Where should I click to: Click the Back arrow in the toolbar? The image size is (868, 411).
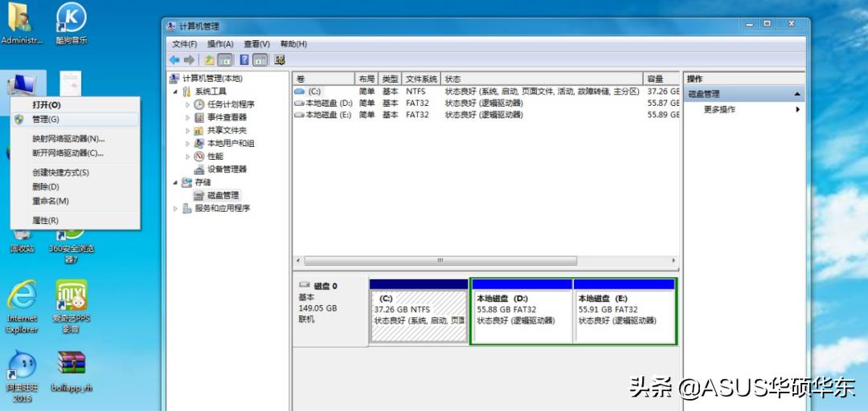[174, 59]
